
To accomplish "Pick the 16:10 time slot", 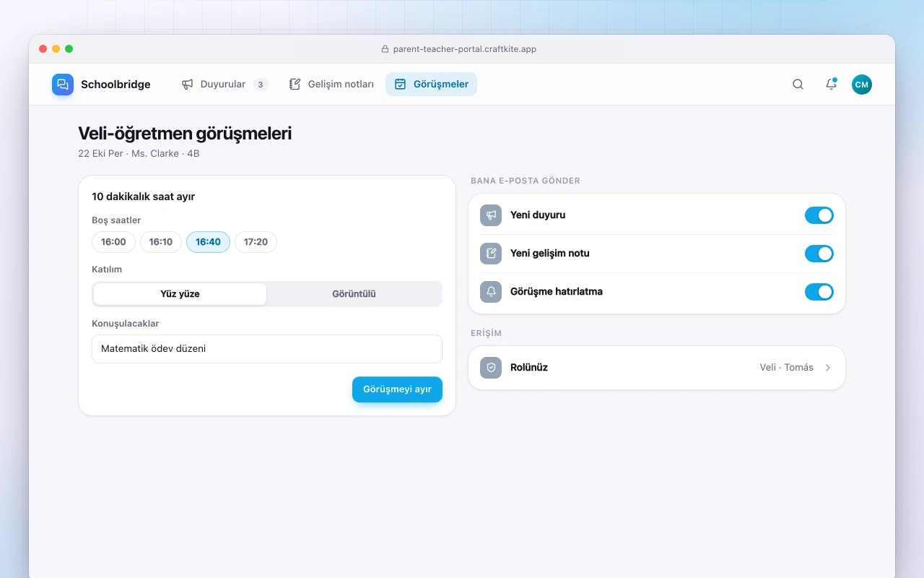I will pyautogui.click(x=161, y=242).
